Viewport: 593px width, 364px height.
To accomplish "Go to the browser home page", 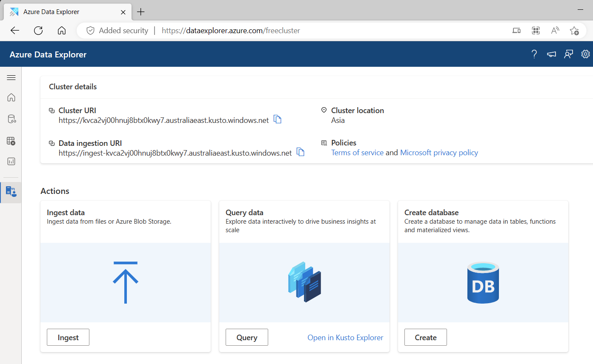I will pyautogui.click(x=62, y=30).
